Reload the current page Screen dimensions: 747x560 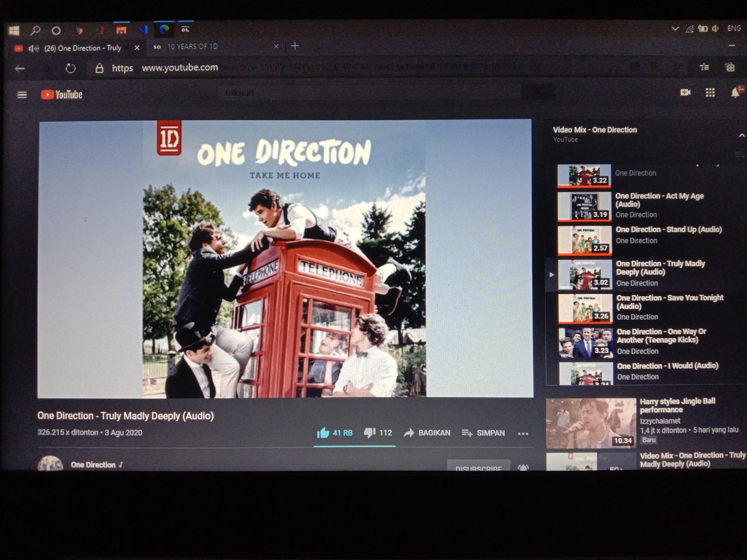(70, 68)
